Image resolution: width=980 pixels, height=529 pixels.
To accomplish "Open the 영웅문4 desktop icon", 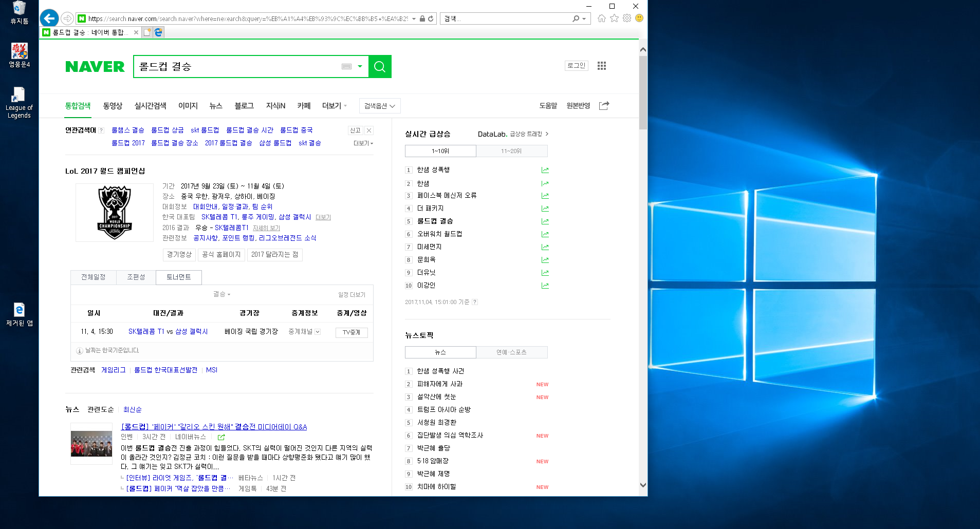I will coord(20,55).
